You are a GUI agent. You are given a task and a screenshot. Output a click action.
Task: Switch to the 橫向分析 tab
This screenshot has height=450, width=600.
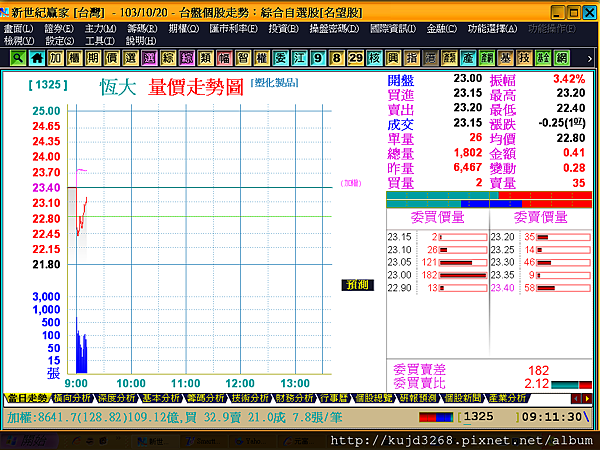[72, 398]
